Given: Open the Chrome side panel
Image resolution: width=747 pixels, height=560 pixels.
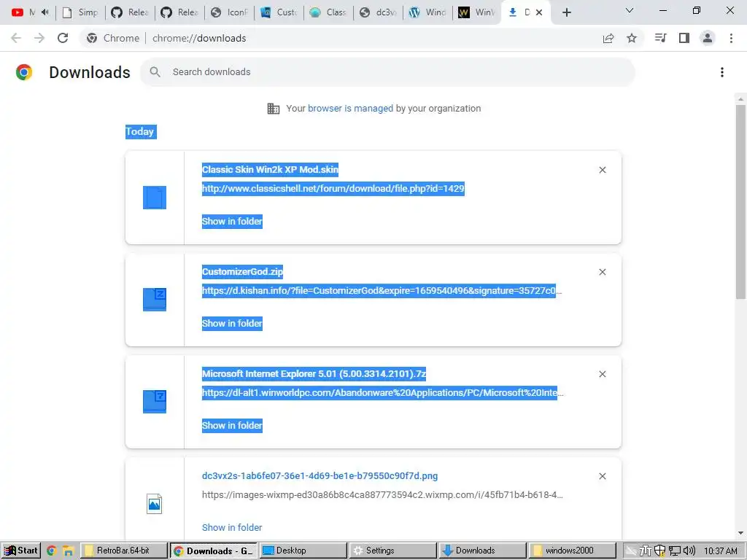Looking at the screenshot, I should click(684, 38).
